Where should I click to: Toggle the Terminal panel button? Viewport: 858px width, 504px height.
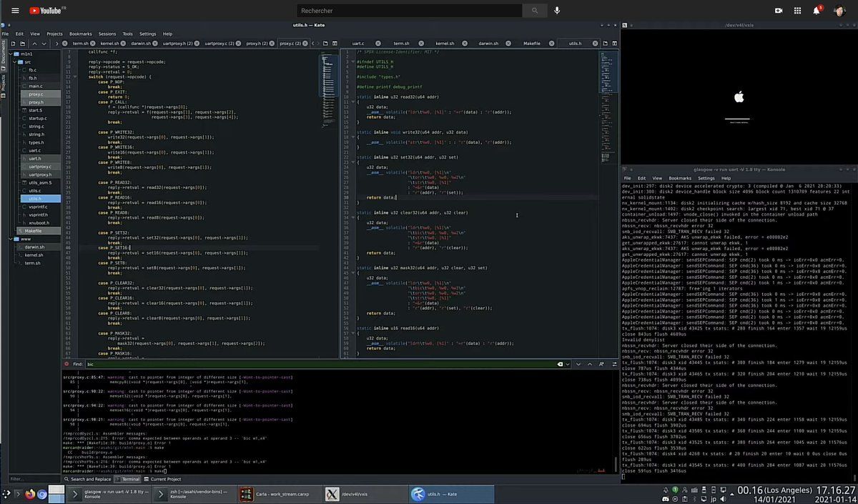pyautogui.click(x=128, y=479)
